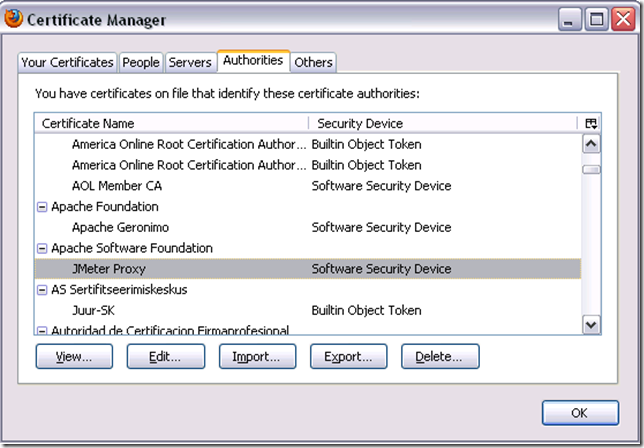Collapse the Apache Software Foundation group
The height and width of the screenshot is (448, 644).
point(42,248)
